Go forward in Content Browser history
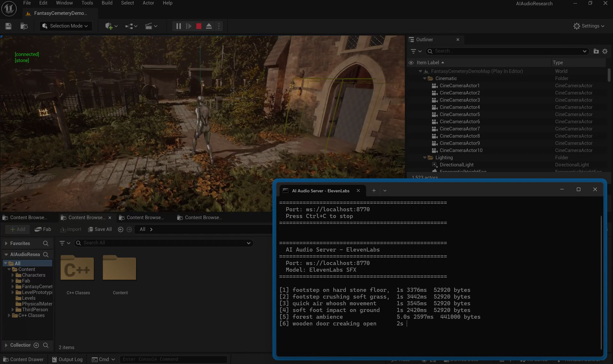This screenshot has width=613, height=364. (129, 229)
